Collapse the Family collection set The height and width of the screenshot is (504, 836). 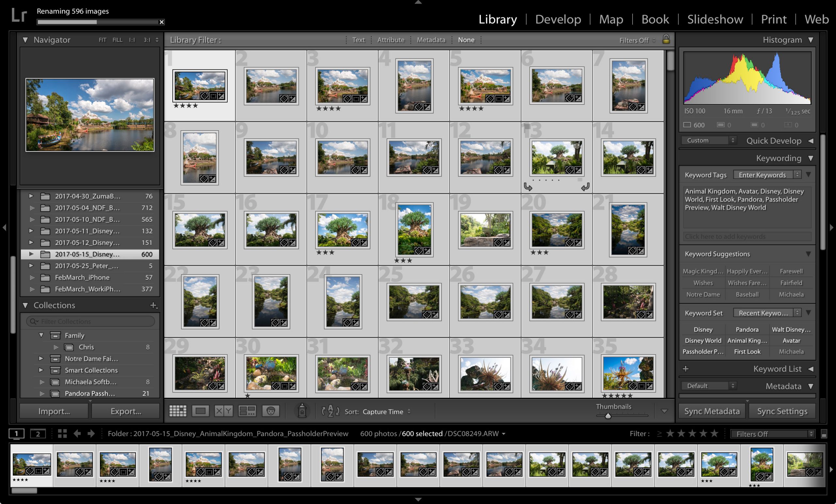click(41, 335)
